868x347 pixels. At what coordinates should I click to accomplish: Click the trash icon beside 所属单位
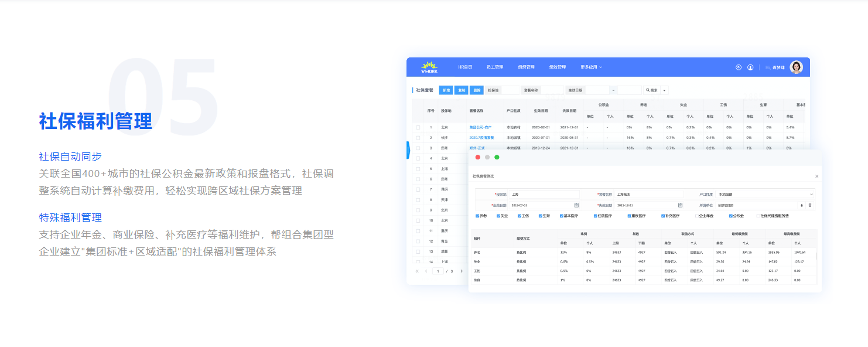[x=810, y=205]
